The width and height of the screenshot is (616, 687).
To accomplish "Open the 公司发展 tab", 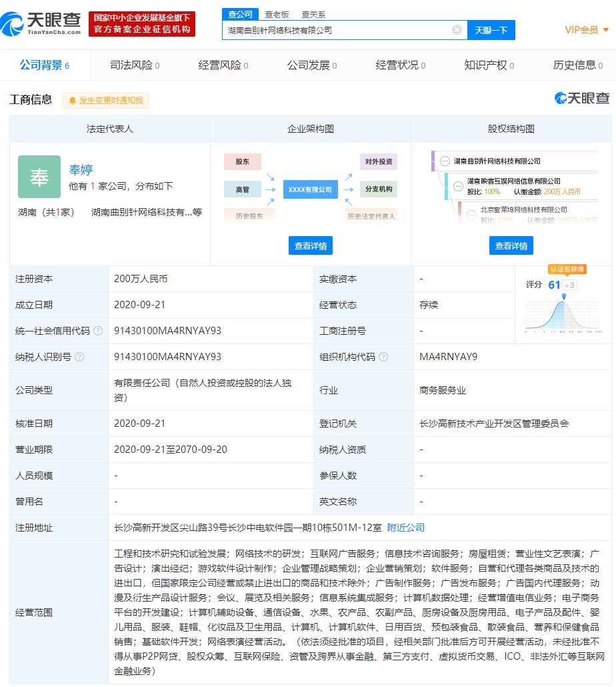I will (312, 65).
